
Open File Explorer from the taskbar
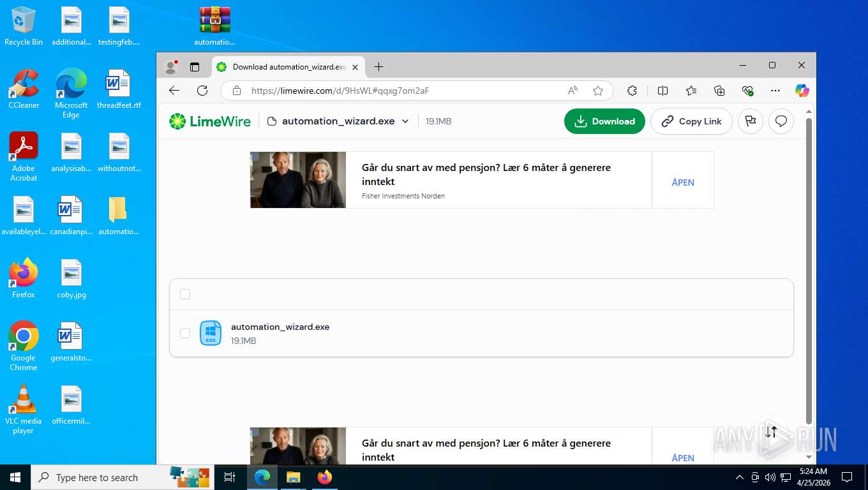tap(293, 477)
